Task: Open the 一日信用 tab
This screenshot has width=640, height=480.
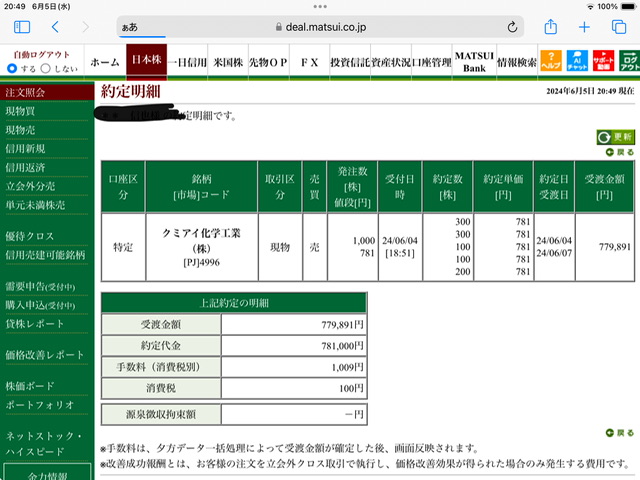Action: (187, 62)
